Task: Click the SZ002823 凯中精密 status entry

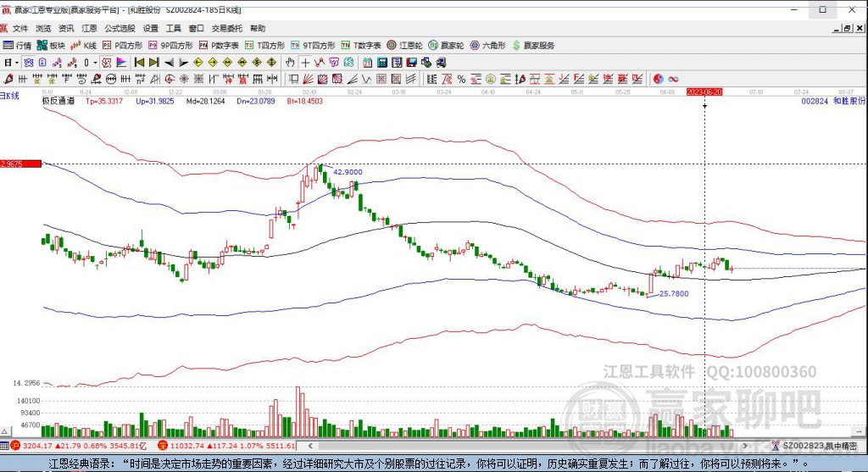Action: (815, 446)
